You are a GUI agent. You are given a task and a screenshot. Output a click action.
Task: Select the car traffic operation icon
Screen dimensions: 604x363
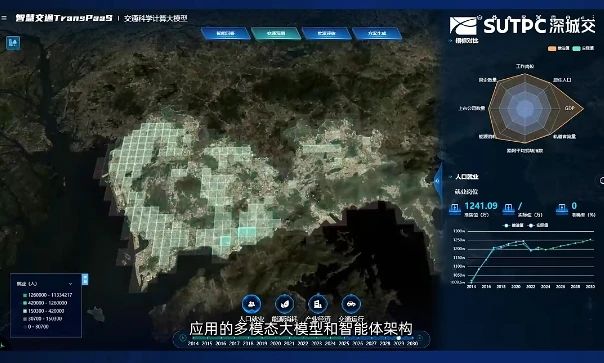click(x=351, y=304)
